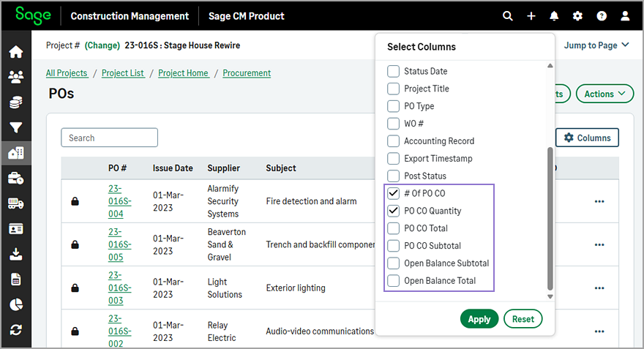Open PO 23-016S-003
This screenshot has height=349, width=644.
click(x=119, y=288)
